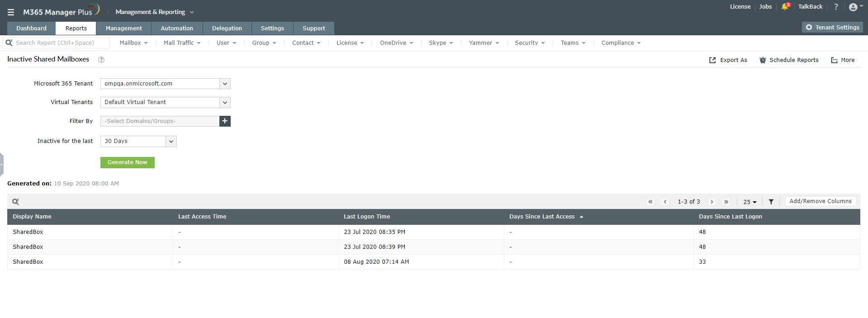Switch to the Dashboard tab
The height and width of the screenshot is (318, 868).
point(31,28)
